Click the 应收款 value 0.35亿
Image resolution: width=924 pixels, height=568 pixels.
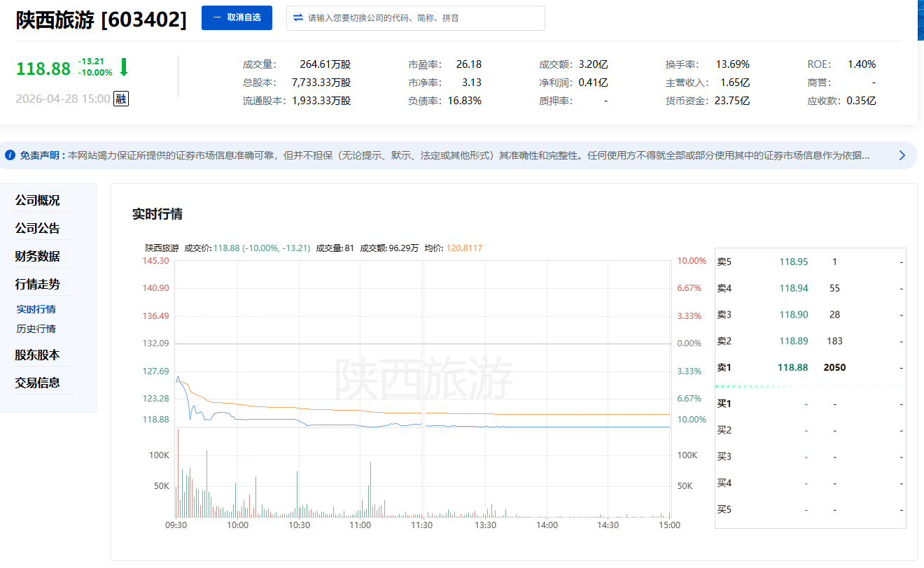coord(861,101)
